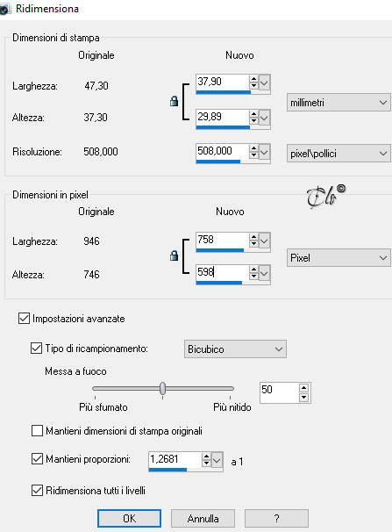Click into the new pixel Altezza field
The width and height of the screenshot is (392, 532).
[222, 272]
